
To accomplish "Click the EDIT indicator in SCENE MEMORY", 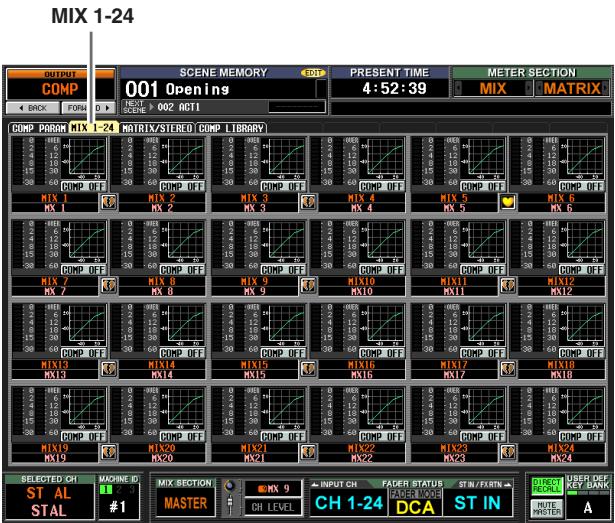I will [x=313, y=73].
